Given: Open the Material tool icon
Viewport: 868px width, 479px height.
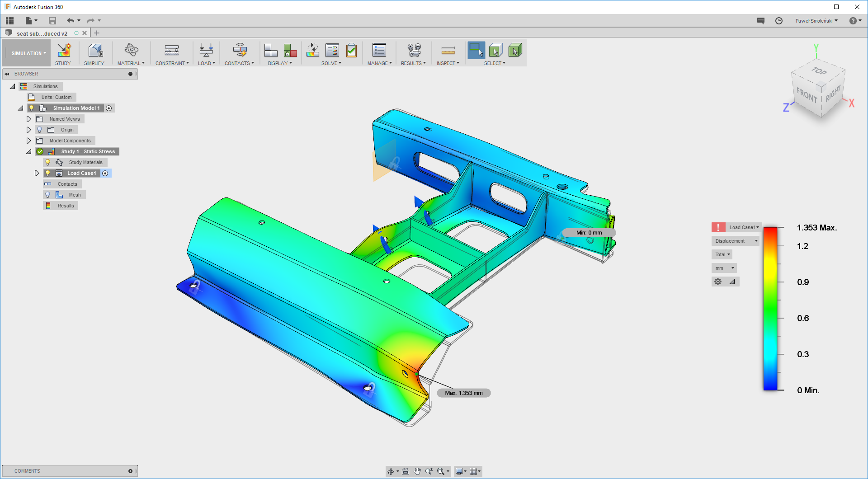Looking at the screenshot, I should [x=131, y=50].
